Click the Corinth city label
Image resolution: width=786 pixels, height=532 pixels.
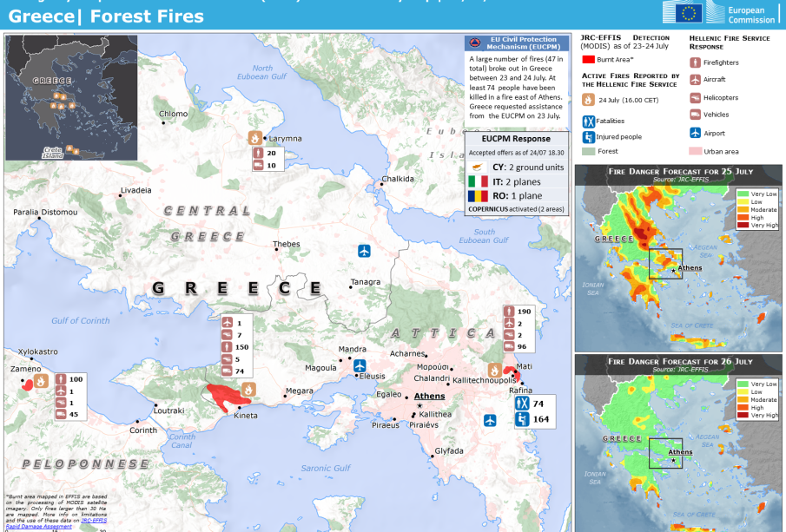142,430
